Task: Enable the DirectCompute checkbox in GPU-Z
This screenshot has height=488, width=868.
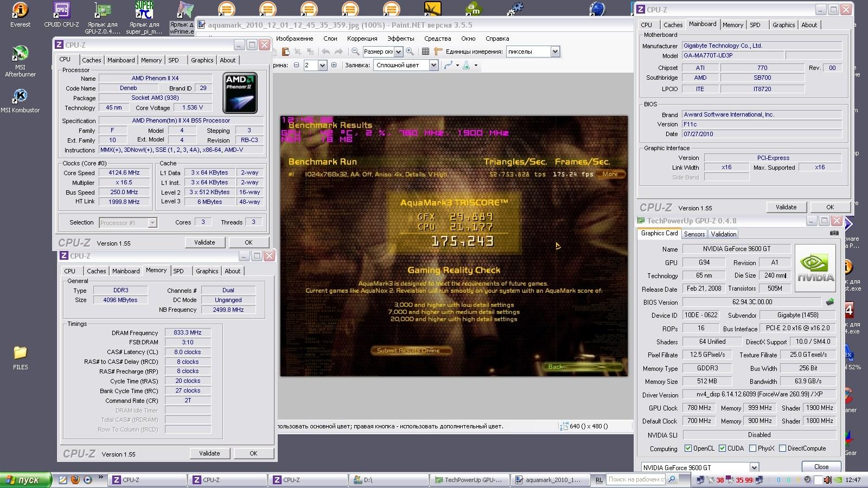Action: (782, 448)
